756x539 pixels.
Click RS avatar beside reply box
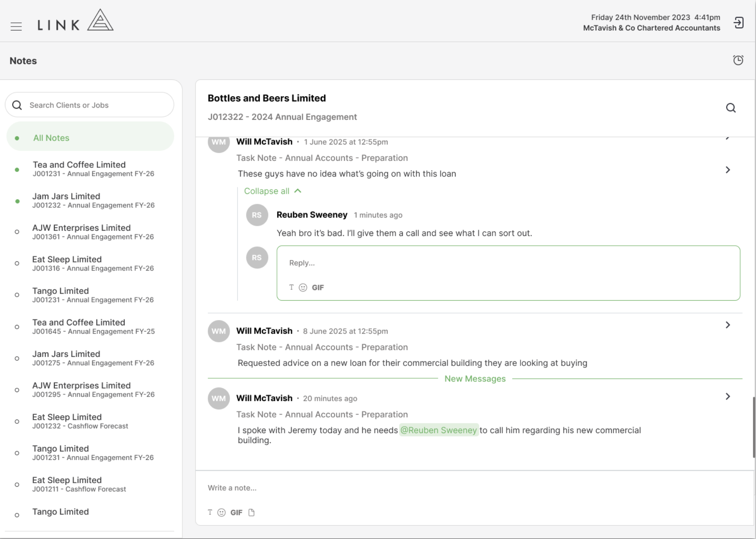257,257
